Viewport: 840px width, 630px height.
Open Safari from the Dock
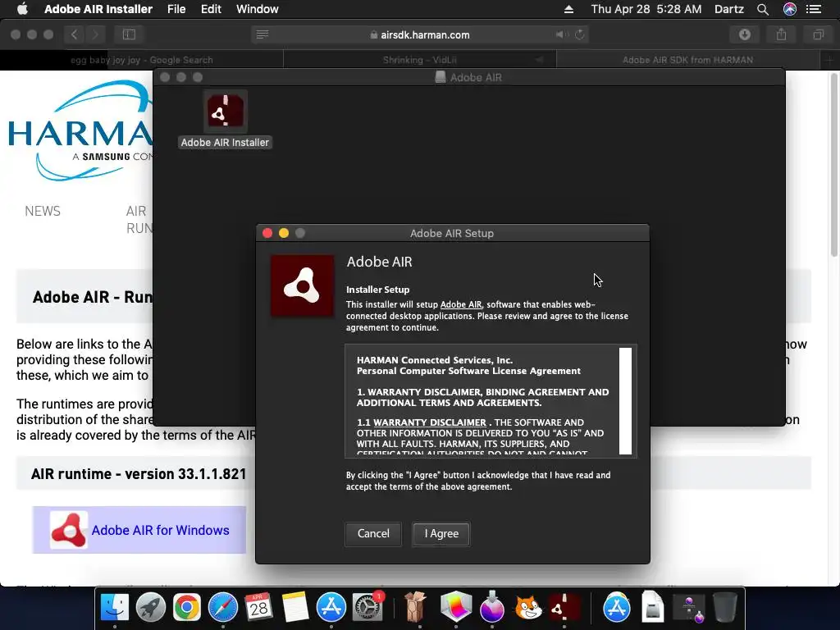(223, 607)
